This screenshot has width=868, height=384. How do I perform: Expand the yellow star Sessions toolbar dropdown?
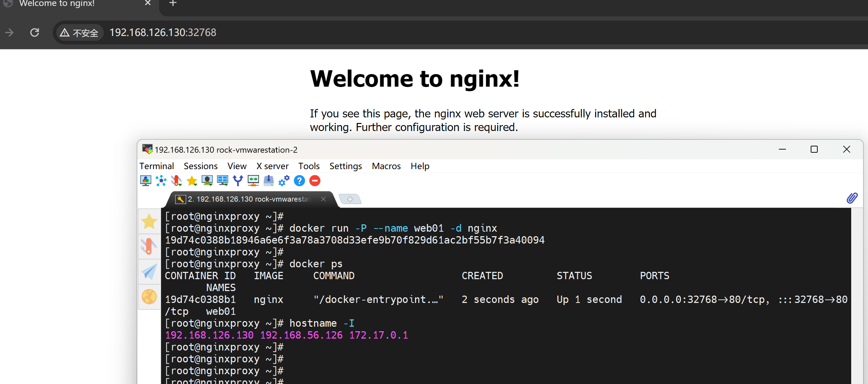pyautogui.click(x=192, y=181)
